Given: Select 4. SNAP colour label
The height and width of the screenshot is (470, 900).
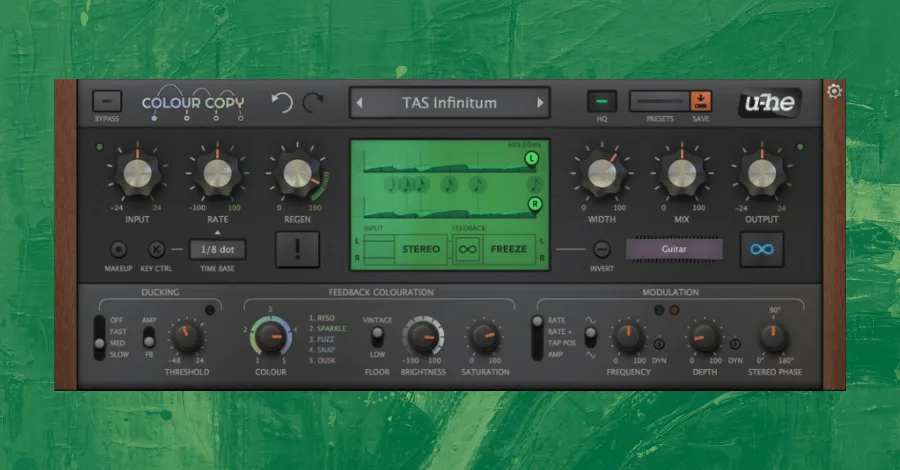Looking at the screenshot, I should click(322, 349).
